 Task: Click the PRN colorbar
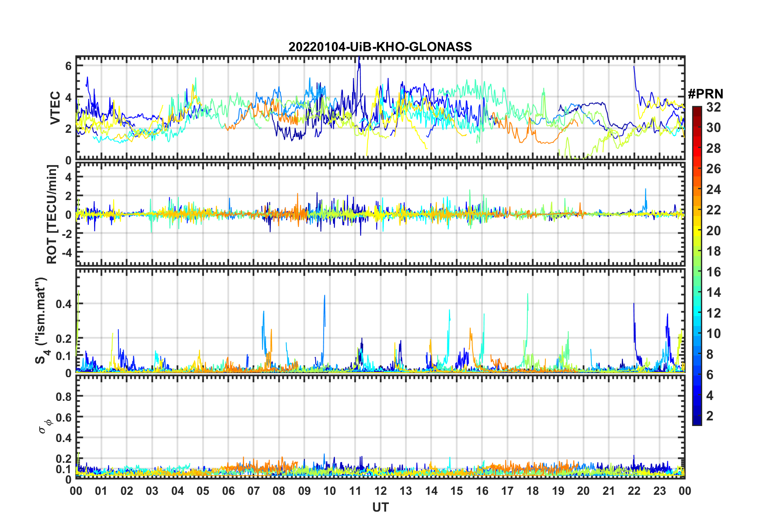[697, 266]
